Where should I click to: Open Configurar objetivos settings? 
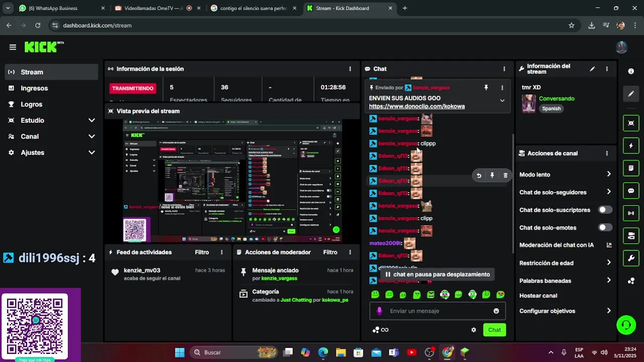(x=565, y=311)
